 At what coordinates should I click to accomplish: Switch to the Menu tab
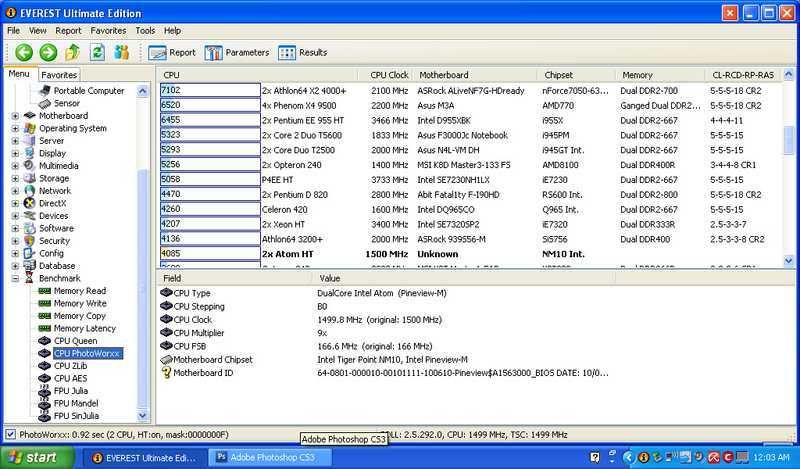19,74
